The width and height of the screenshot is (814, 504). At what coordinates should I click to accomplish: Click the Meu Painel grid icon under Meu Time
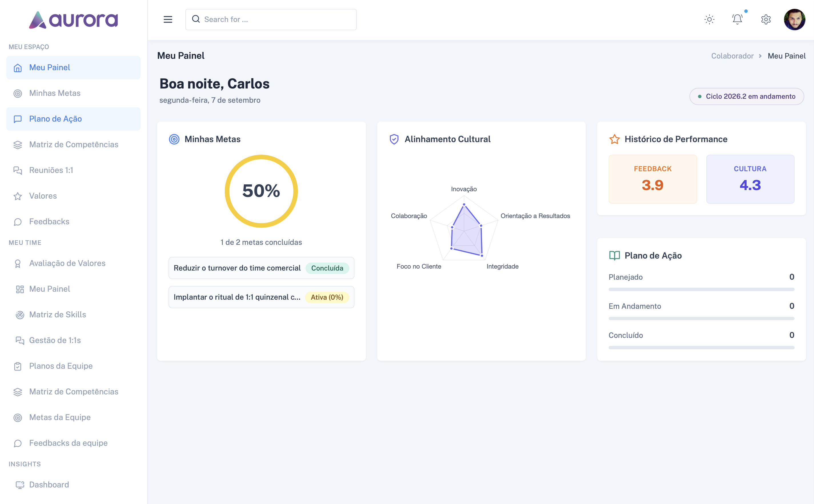coord(20,289)
